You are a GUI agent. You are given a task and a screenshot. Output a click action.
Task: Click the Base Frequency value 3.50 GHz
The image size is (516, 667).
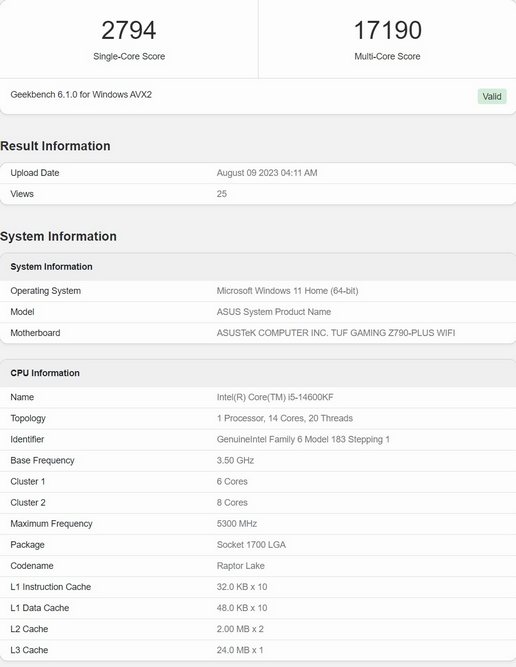click(x=235, y=460)
